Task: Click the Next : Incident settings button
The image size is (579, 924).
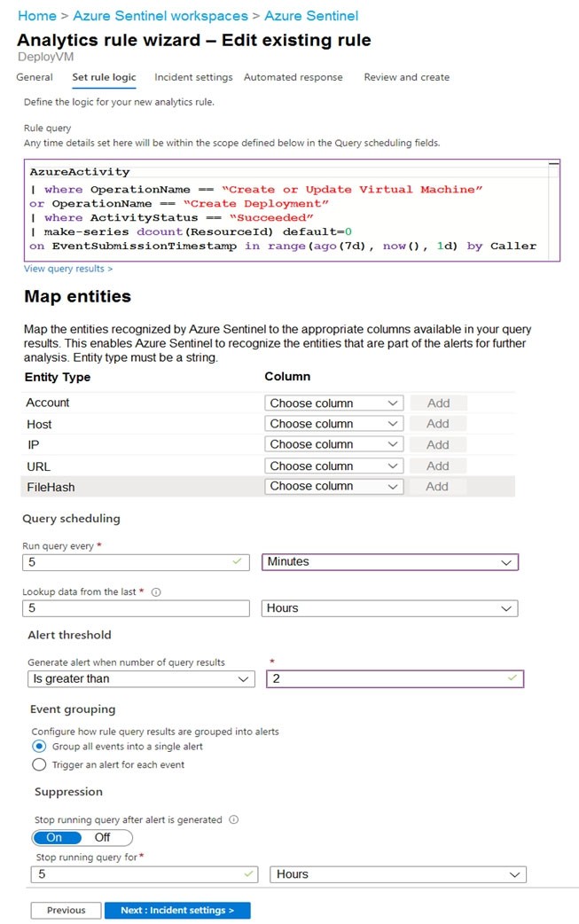Action: (177, 911)
